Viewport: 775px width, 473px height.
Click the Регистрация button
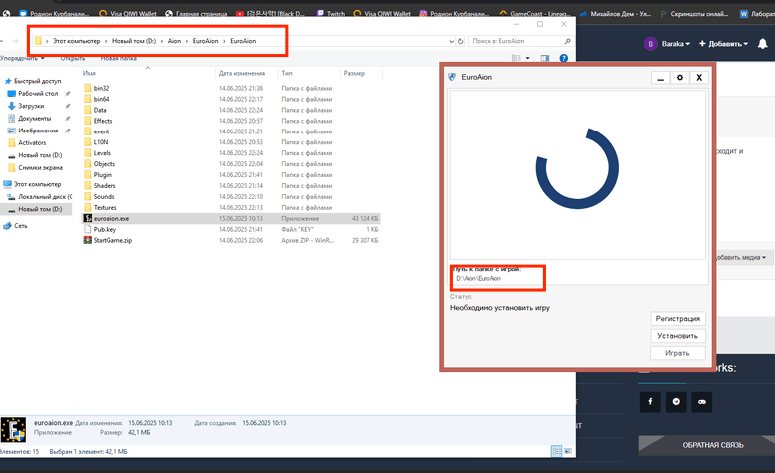click(x=677, y=319)
